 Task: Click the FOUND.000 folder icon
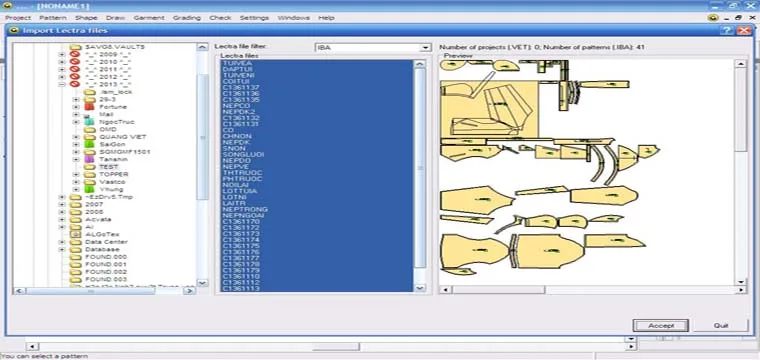[x=75, y=257]
